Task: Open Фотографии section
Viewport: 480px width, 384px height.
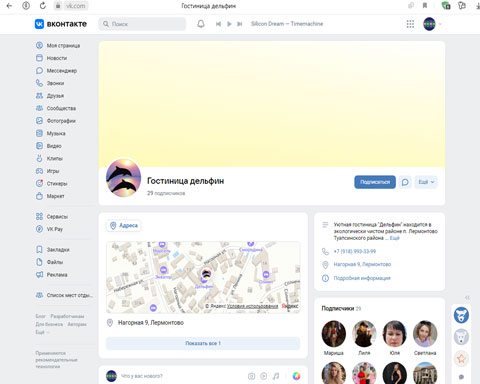Action: [x=56, y=121]
